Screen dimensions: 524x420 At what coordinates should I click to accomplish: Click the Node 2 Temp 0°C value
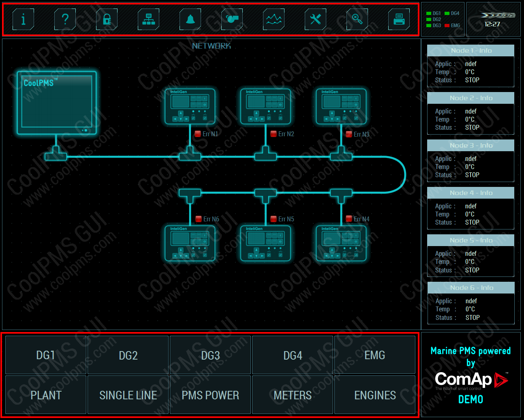[470, 120]
